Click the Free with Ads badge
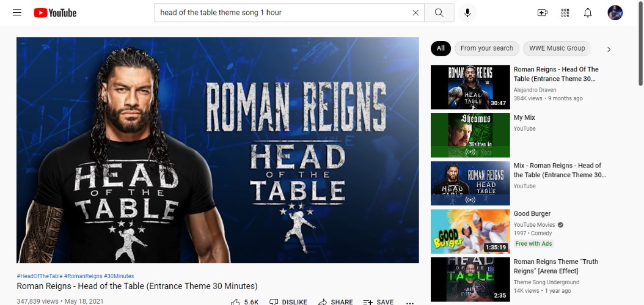Screen dimensions: 644x305 pyautogui.click(x=534, y=244)
